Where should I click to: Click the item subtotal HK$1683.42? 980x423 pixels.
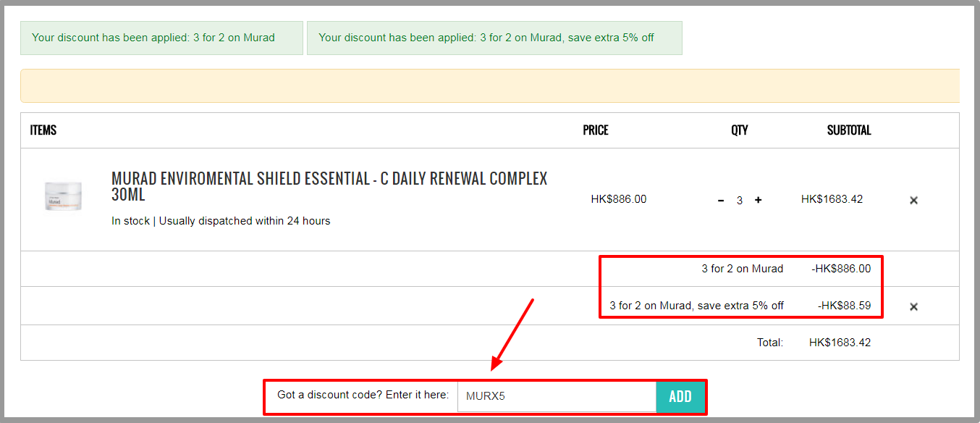click(832, 199)
